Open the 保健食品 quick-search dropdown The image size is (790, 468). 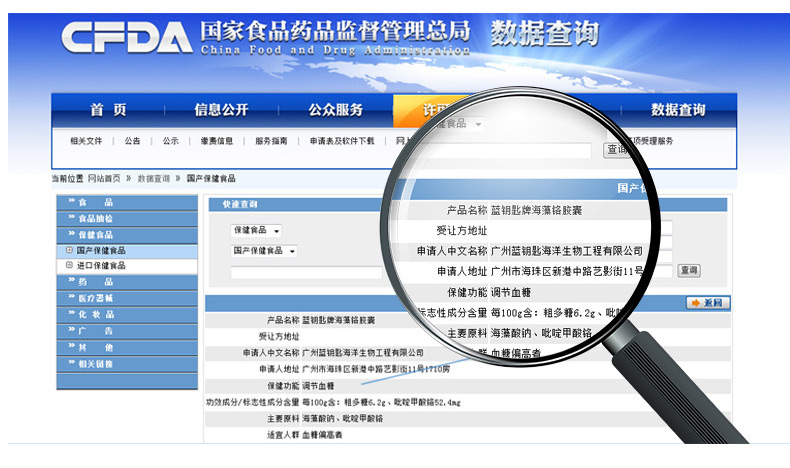(256, 231)
